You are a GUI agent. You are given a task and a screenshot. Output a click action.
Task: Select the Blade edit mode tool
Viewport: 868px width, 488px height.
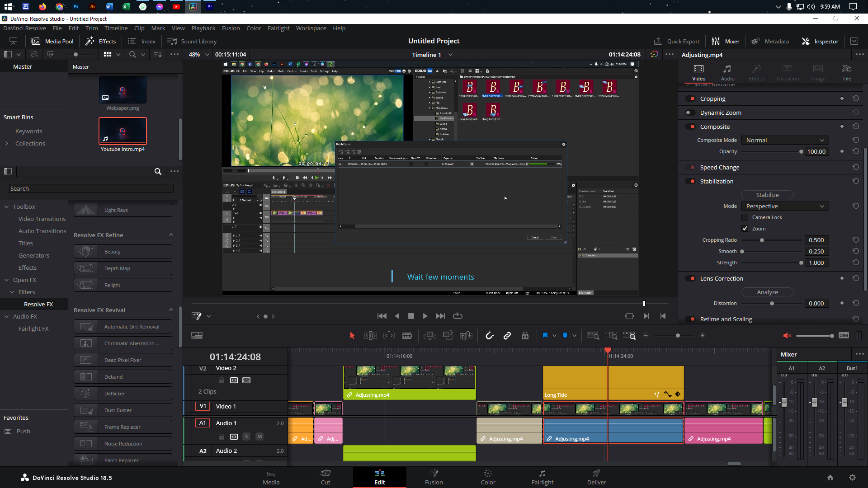[x=406, y=336]
